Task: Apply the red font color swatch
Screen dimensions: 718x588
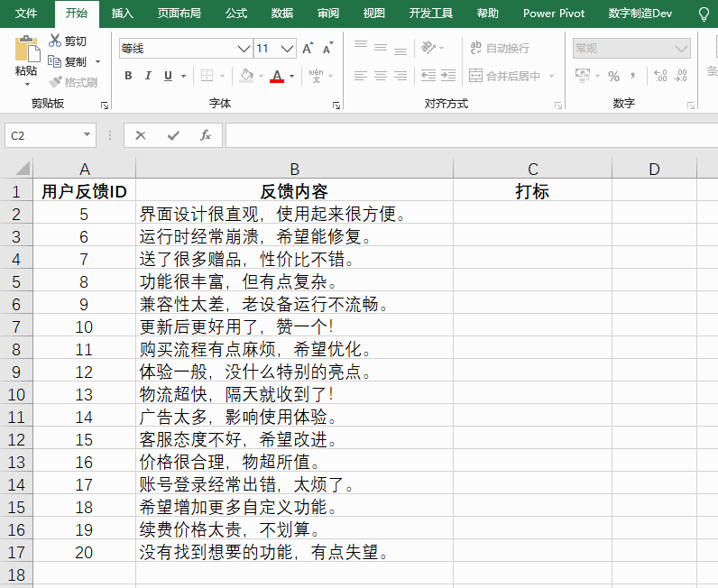Action: [277, 77]
